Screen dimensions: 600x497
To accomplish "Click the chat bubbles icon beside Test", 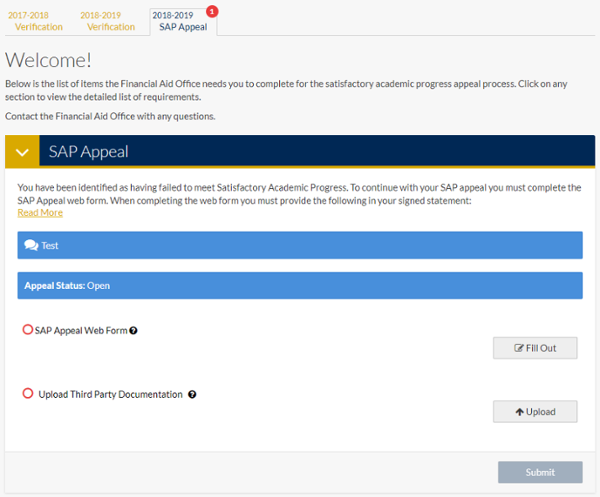I will [x=31, y=245].
